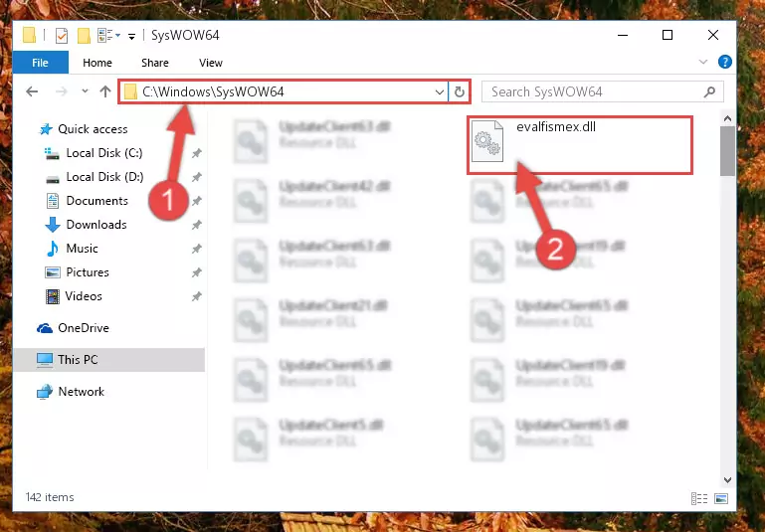Screen dimensions: 765x532
Task: Click the Properties quick access toolbar icon
Action: [62, 36]
